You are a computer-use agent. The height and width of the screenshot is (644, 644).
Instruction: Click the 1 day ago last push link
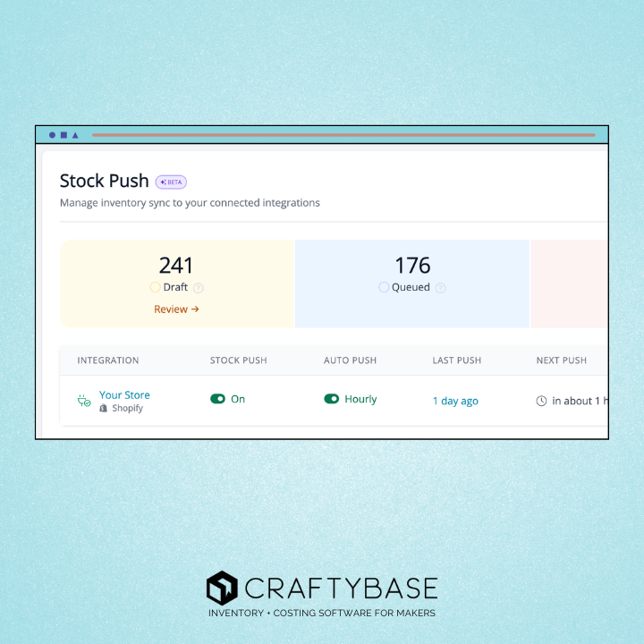455,401
